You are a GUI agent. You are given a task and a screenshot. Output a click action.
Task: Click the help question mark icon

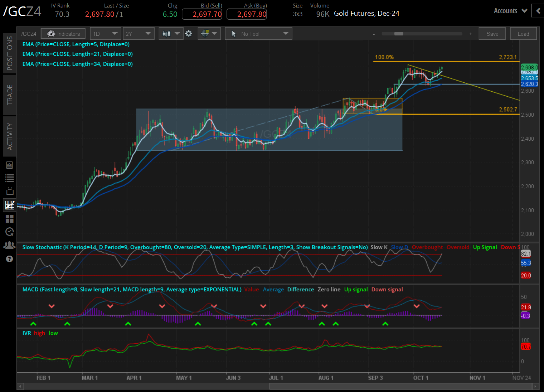tap(10, 259)
